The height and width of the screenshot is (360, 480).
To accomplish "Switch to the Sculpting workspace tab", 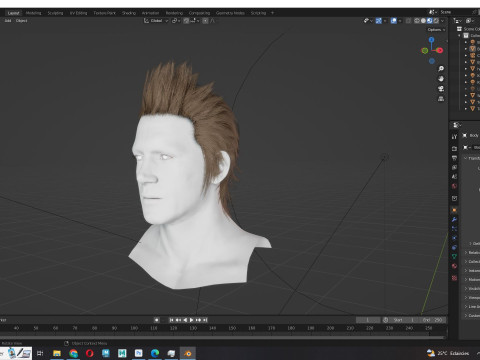I will (55, 13).
